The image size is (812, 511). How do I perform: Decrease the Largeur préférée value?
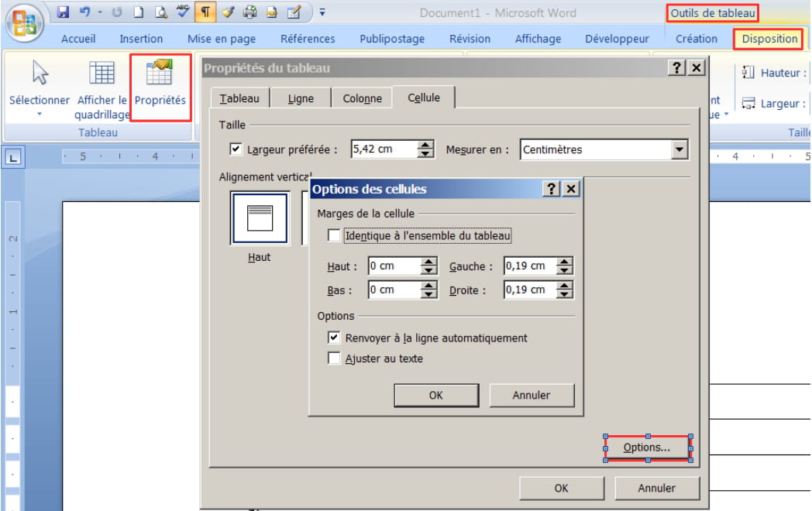click(425, 154)
